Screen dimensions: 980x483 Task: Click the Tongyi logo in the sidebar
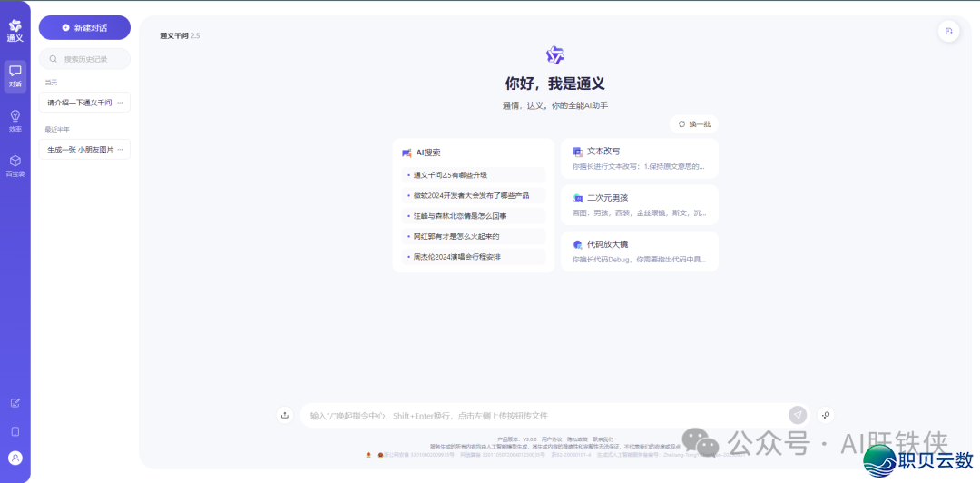tap(15, 31)
